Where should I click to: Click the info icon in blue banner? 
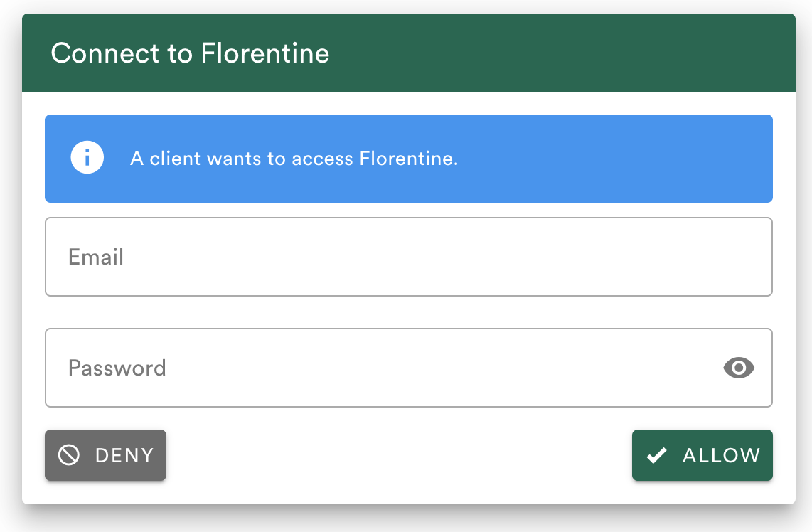tap(87, 158)
